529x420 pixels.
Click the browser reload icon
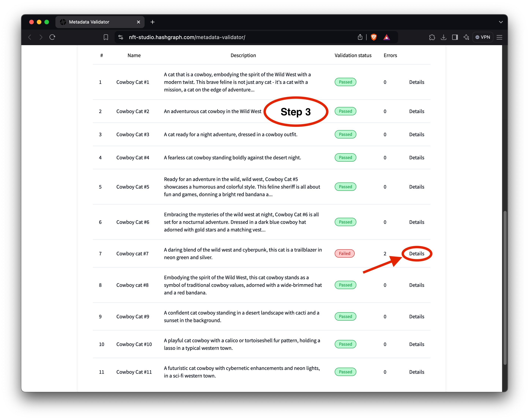tap(52, 37)
